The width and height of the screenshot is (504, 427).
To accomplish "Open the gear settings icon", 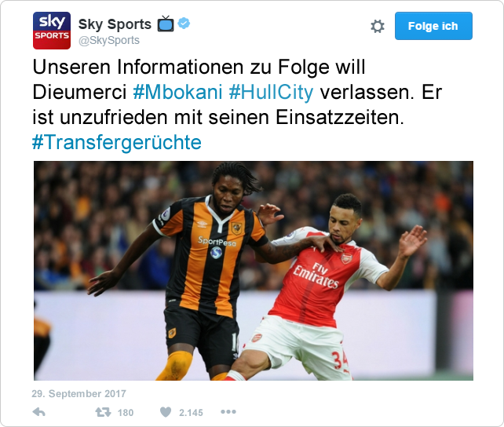I will coord(378,27).
